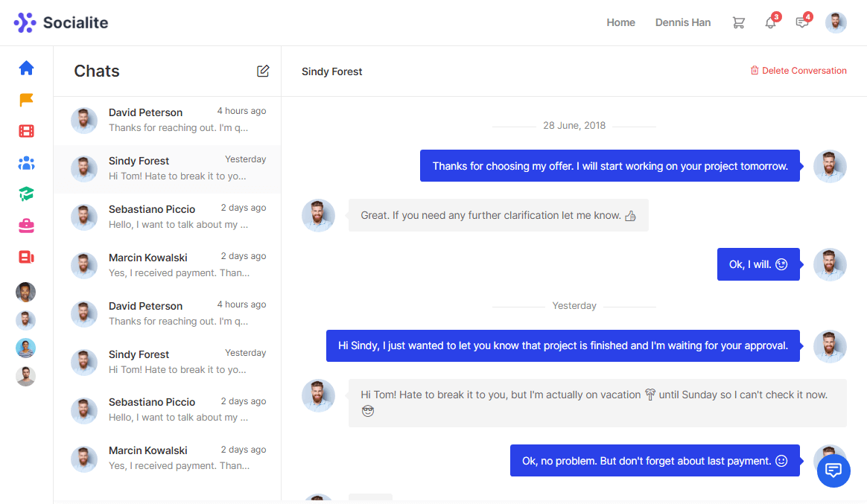
Task: Open the blue groups people icon
Action: point(27,163)
